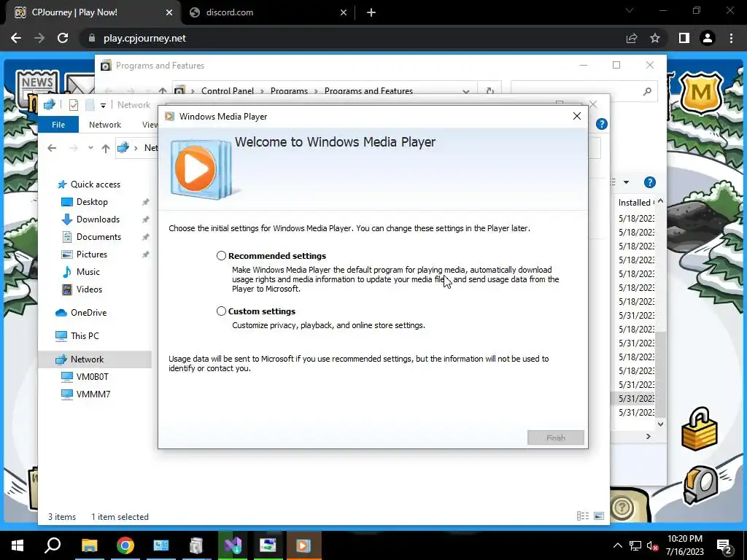Open Pictures folder in navigation pane
This screenshot has height=560, width=747.
click(91, 254)
